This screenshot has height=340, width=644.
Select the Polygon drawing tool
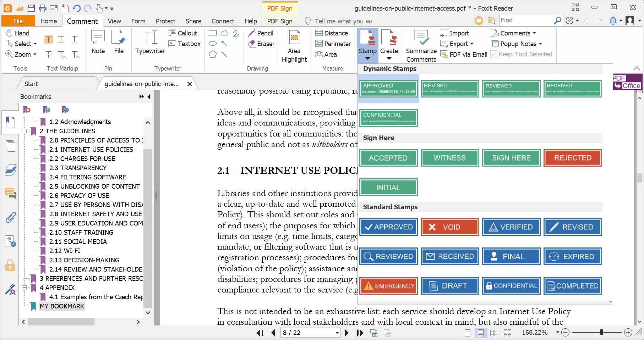tap(213, 54)
